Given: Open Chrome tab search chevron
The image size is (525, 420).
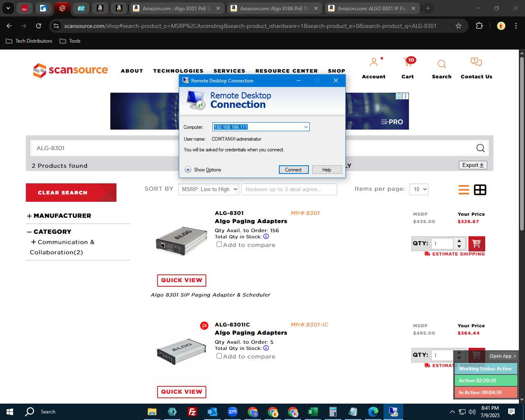Looking at the screenshot, I should coord(8,8).
